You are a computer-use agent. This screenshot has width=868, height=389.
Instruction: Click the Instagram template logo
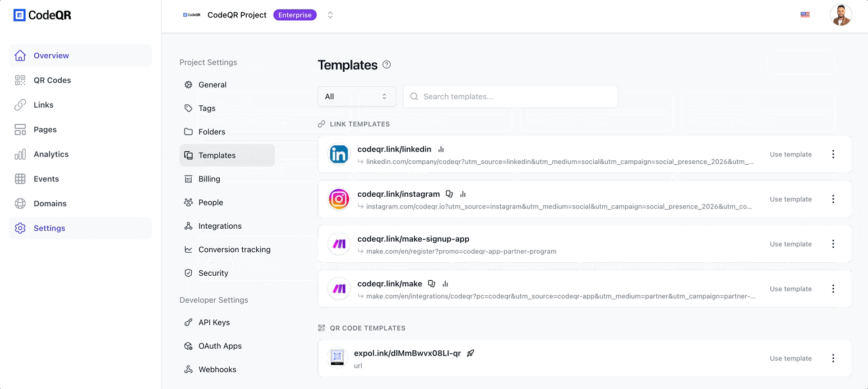(x=339, y=199)
